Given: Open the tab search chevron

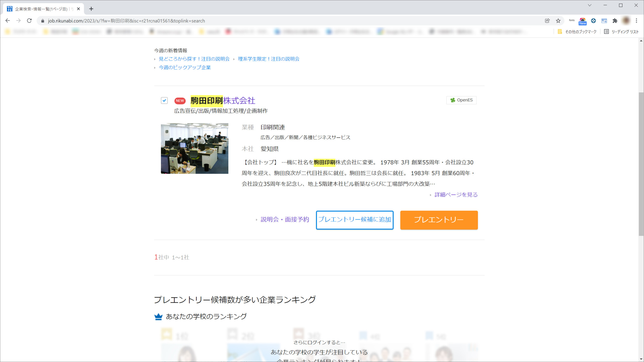Looking at the screenshot, I should click(590, 5).
